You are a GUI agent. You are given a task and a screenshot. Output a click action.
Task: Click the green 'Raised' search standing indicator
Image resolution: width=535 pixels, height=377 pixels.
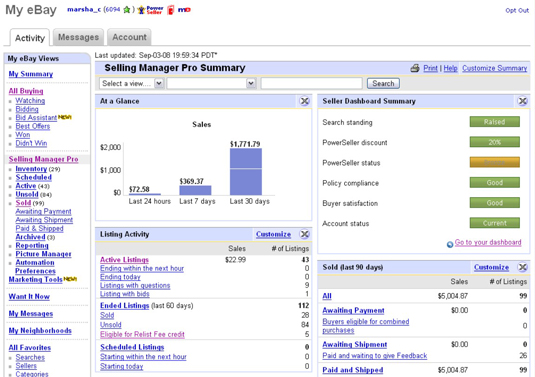click(x=495, y=122)
